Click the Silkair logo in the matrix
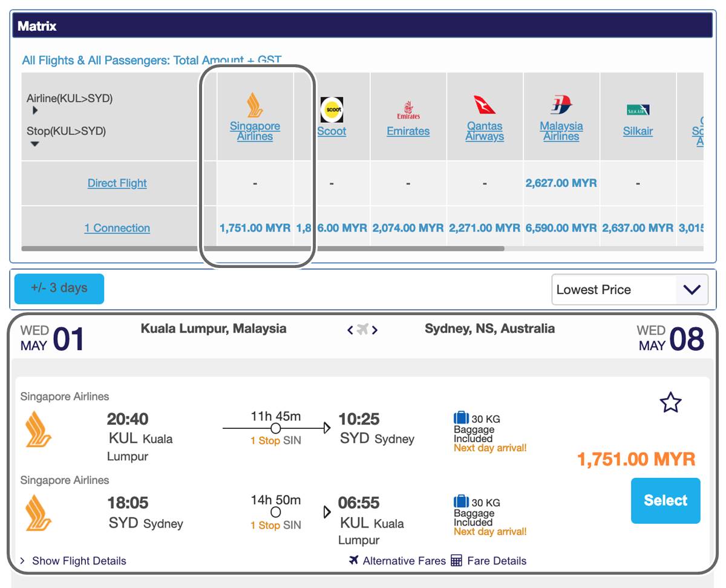The width and height of the screenshot is (726, 588). (x=638, y=110)
